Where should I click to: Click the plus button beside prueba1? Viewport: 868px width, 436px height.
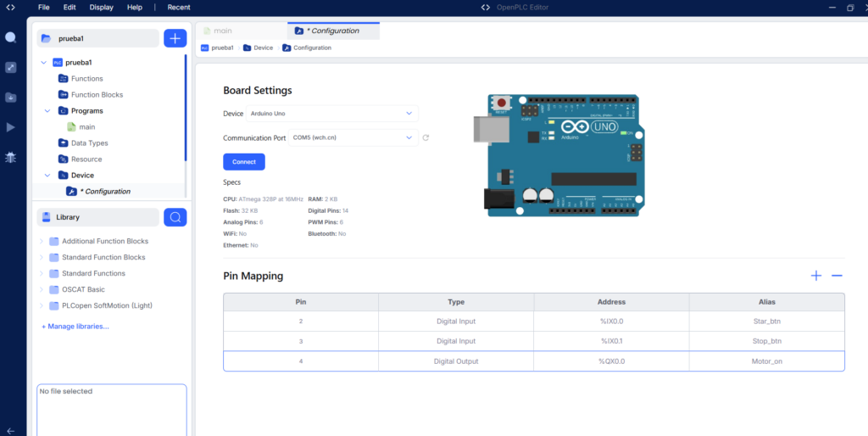pos(175,38)
